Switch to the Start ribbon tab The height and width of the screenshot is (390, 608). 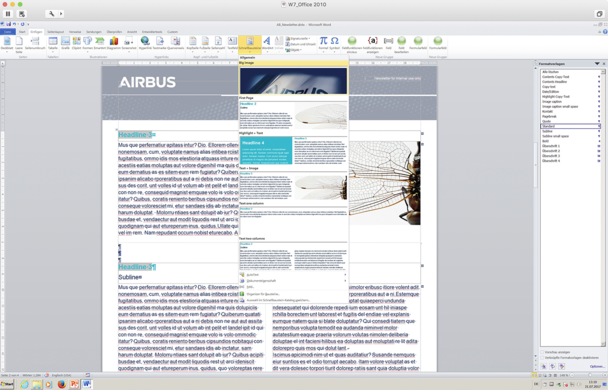pos(22,32)
